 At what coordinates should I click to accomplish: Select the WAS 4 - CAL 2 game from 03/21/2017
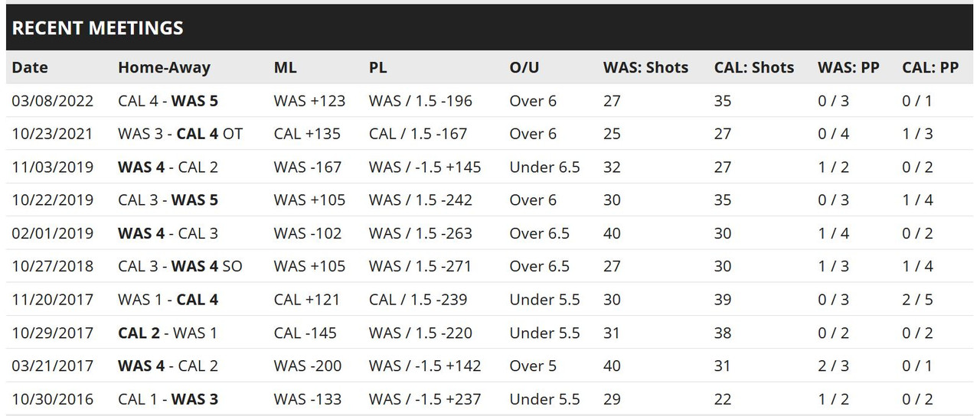168,366
